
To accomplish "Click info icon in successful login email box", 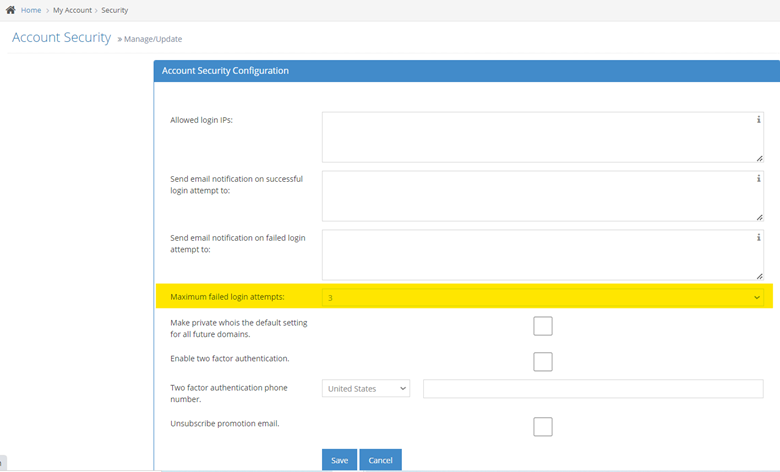I will 758,178.
